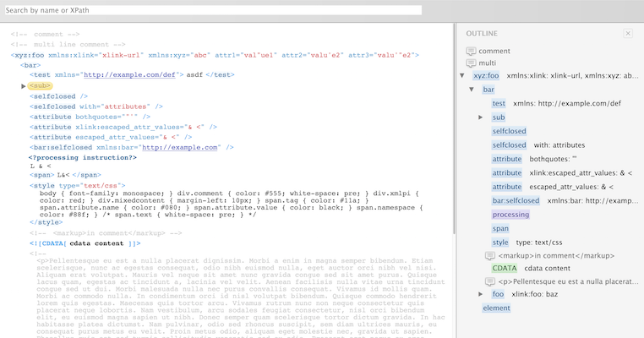
Task: Select the bar:selfclosed outline item
Action: point(516,201)
